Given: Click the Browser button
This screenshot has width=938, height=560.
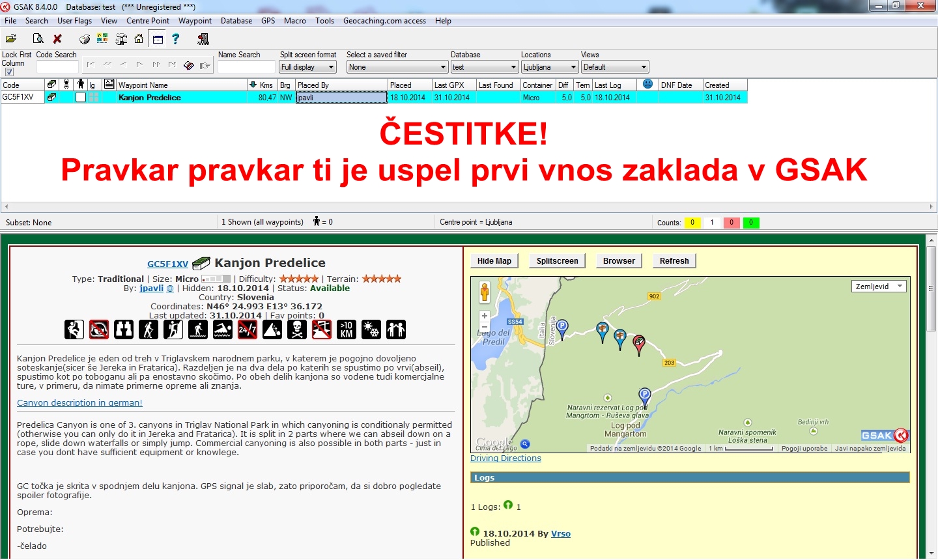Looking at the screenshot, I should (619, 261).
